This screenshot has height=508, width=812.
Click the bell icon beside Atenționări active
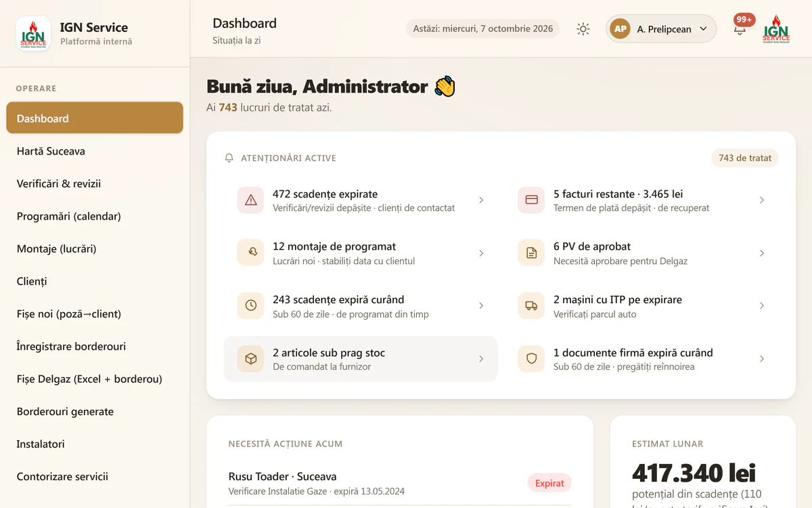point(229,158)
